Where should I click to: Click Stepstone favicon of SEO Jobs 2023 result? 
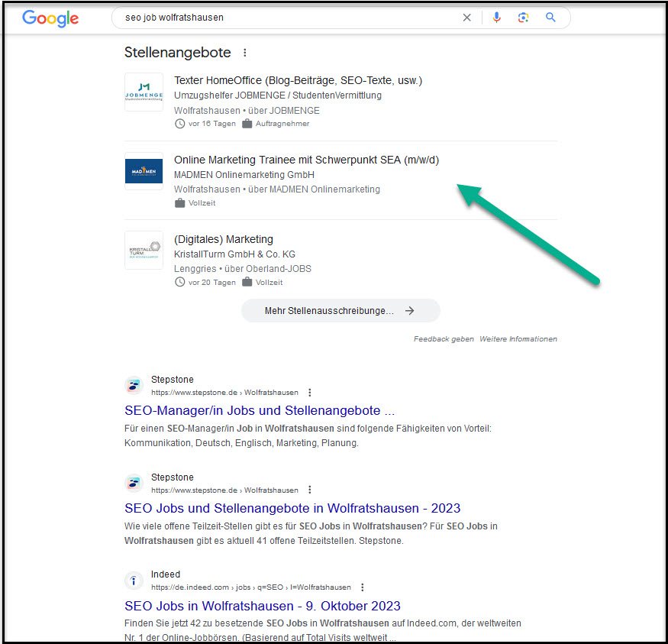point(134,484)
